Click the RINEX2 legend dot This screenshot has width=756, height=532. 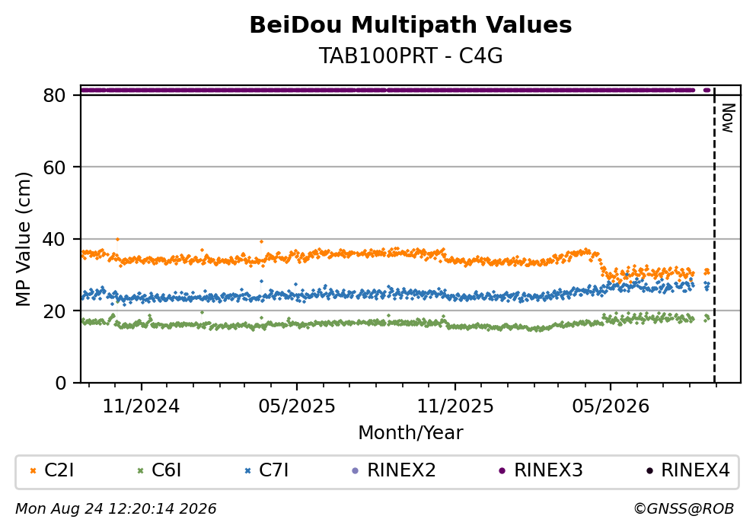coord(356,471)
